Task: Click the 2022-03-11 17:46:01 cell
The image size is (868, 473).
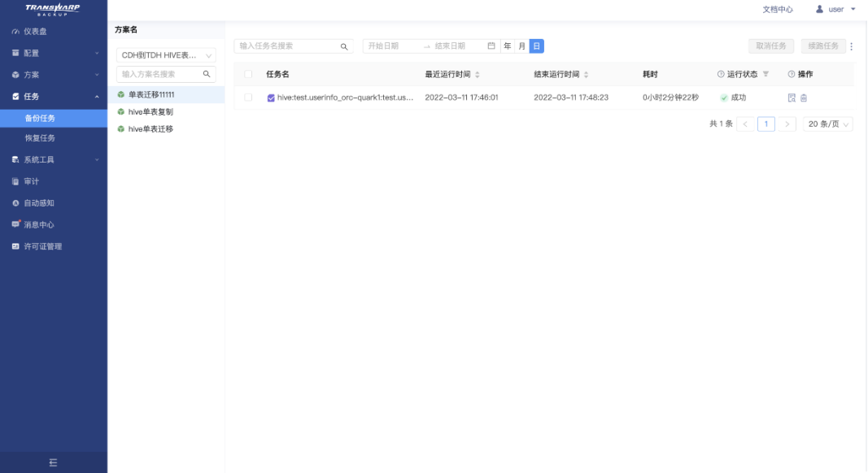Action: (x=462, y=98)
